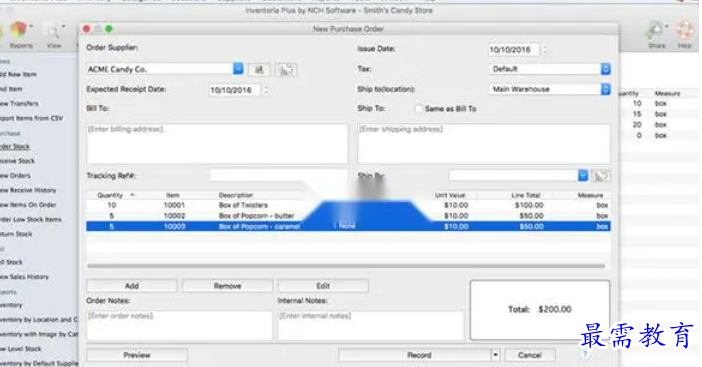Click the Line Total column header
702x367 pixels.
526,195
